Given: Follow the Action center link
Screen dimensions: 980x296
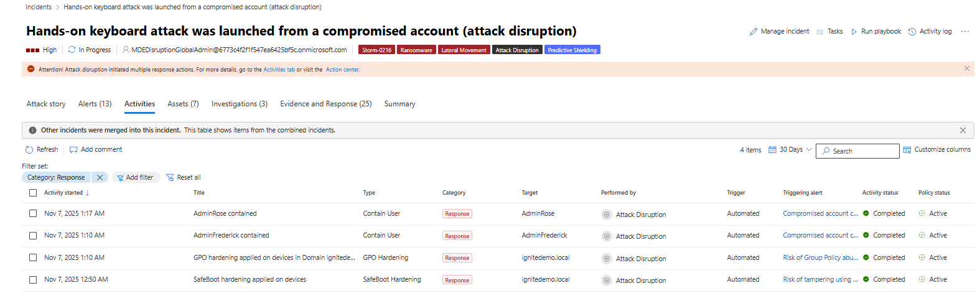Looking at the screenshot, I should point(342,70).
